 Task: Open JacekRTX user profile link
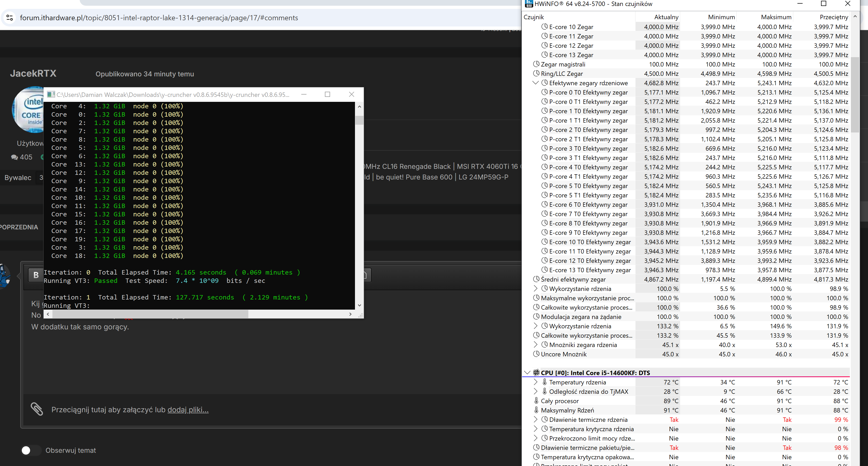coord(33,74)
